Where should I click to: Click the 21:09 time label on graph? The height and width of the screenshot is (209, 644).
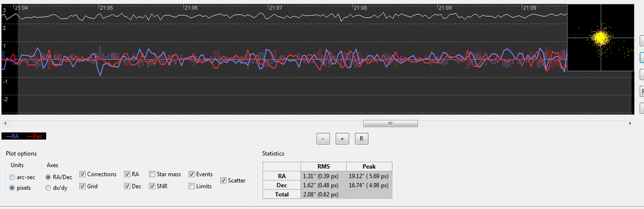[x=530, y=8]
